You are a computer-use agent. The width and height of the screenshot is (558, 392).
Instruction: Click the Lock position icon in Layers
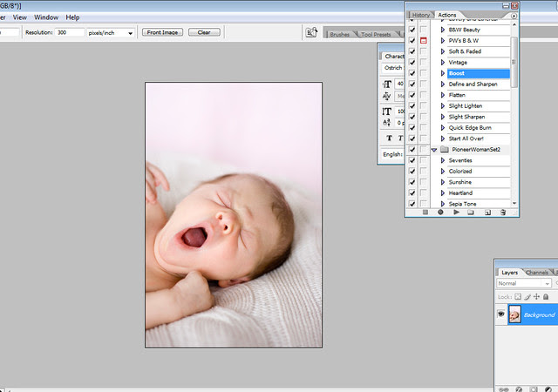pos(538,297)
